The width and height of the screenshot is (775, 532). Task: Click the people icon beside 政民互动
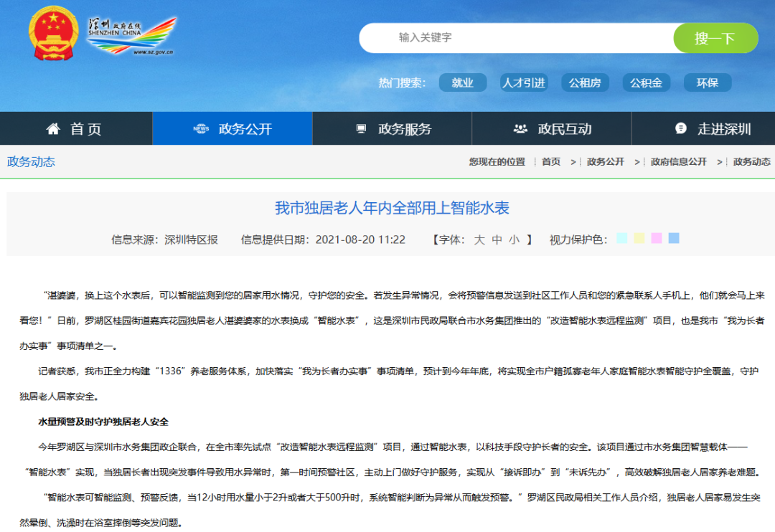coord(520,129)
